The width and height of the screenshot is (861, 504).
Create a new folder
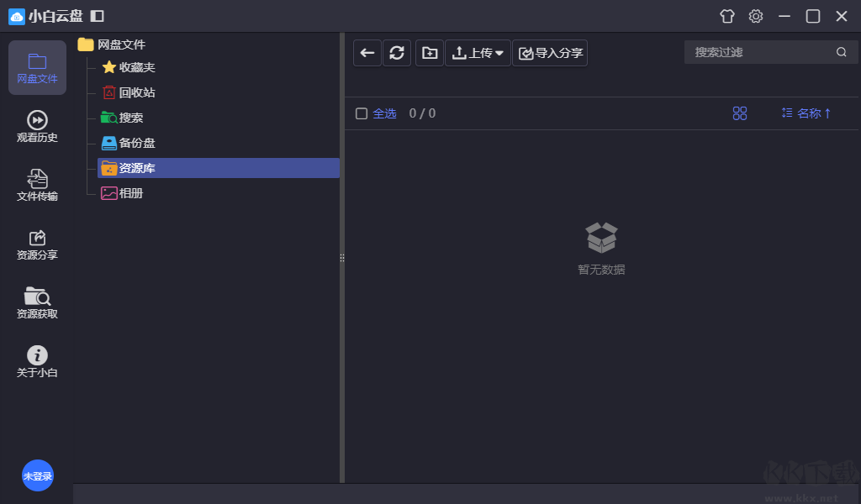[x=430, y=53]
